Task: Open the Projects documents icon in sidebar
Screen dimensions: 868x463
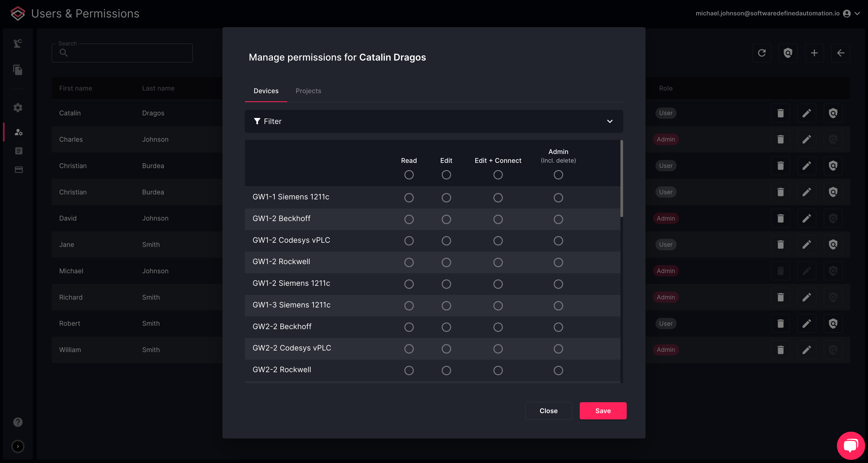Action: (17, 70)
